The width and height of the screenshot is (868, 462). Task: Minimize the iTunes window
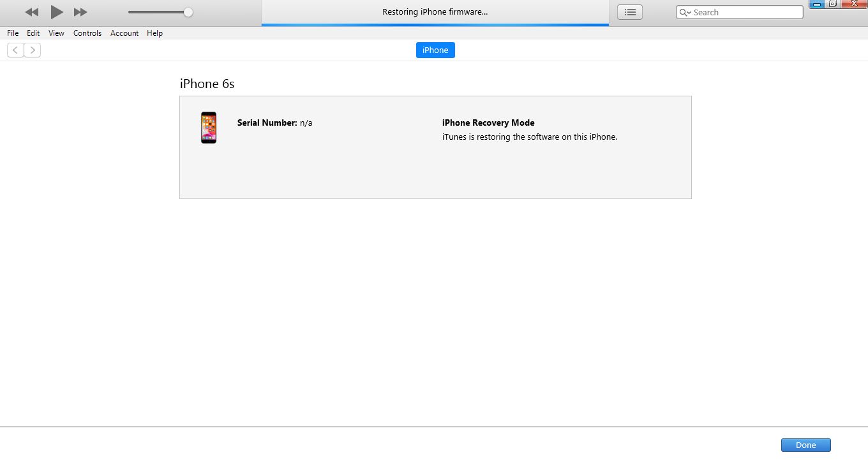(817, 4)
